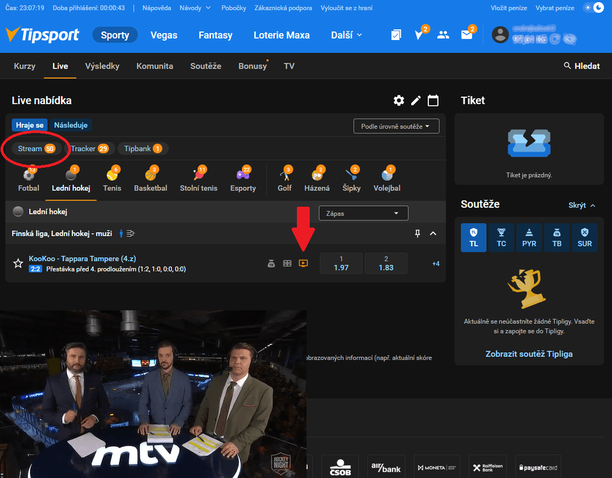
Task: Select the TL competition tile
Action: click(473, 238)
